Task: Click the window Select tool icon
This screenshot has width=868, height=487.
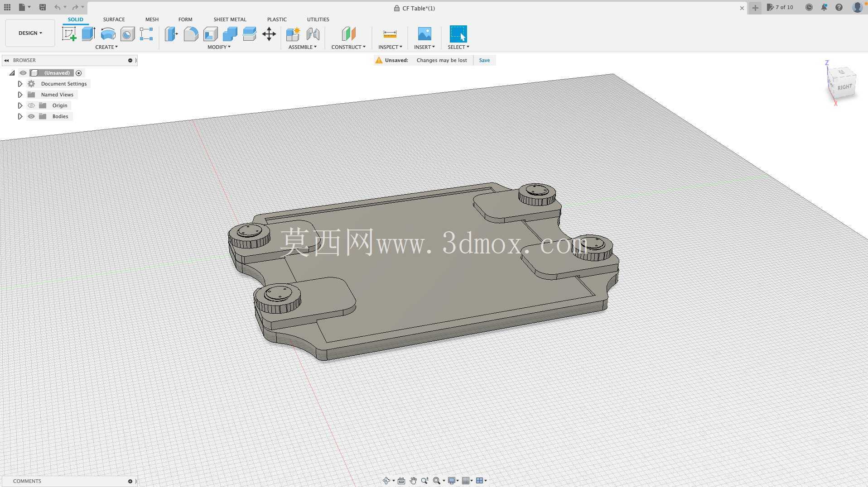Action: click(458, 34)
